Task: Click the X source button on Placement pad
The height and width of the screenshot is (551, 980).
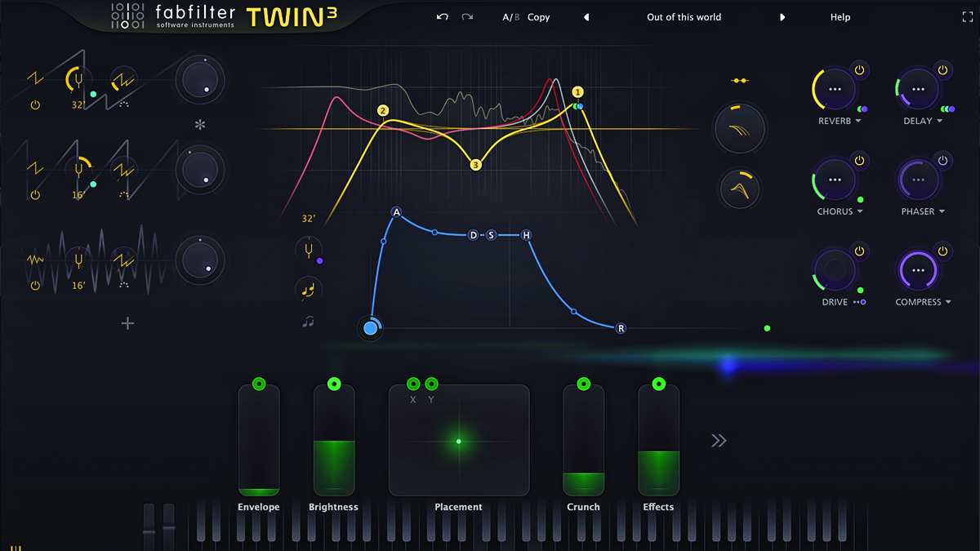Action: point(413,384)
